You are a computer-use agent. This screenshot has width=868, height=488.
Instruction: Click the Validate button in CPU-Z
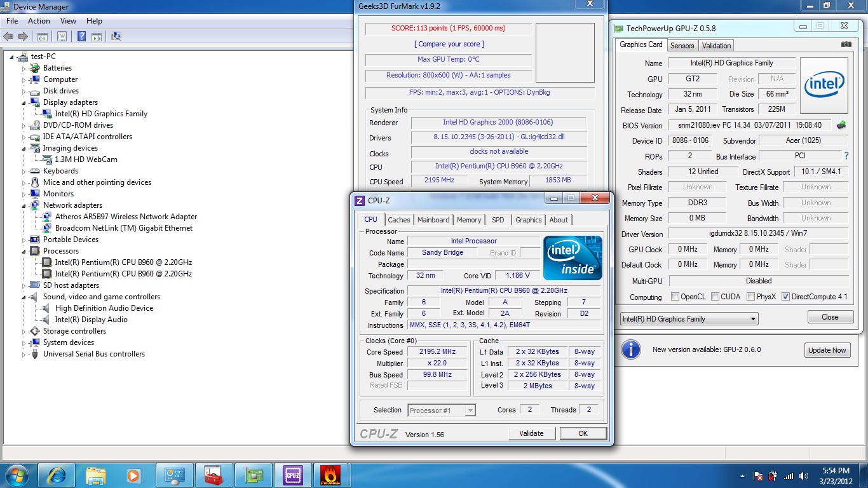tap(531, 433)
